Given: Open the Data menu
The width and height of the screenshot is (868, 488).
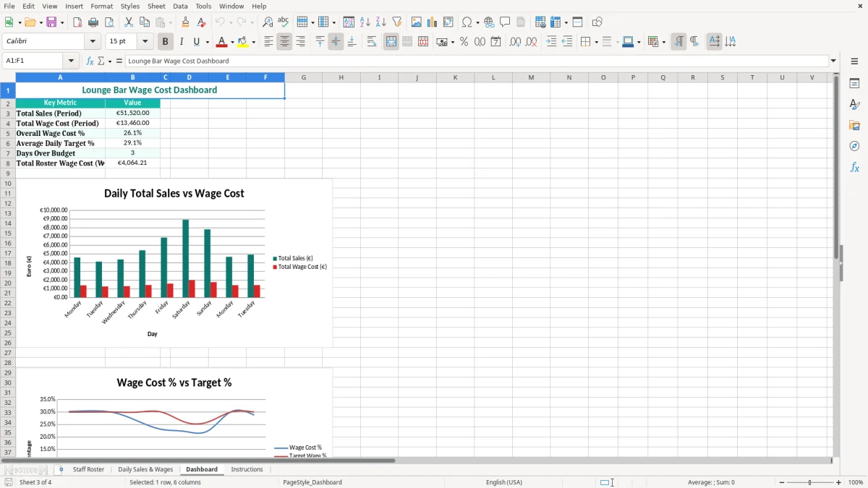Looking at the screenshot, I should 180,6.
